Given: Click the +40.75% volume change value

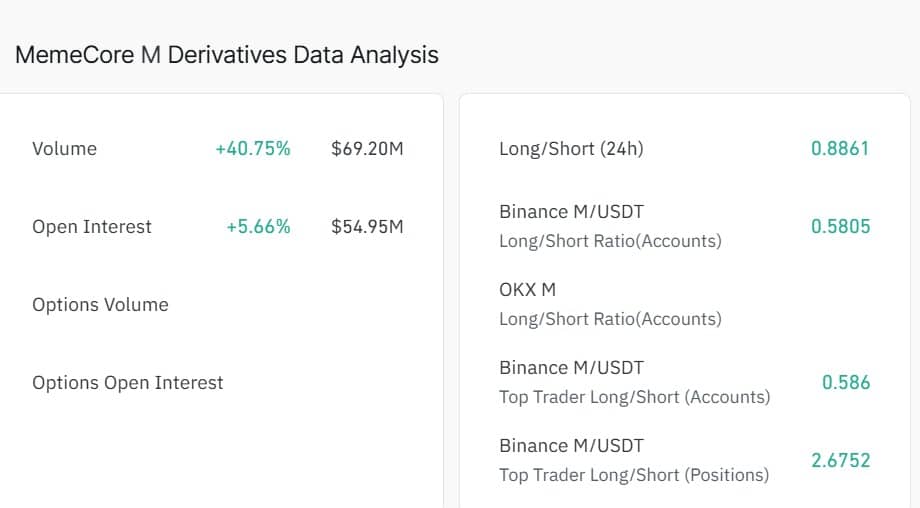Looking at the screenshot, I should (253, 149).
